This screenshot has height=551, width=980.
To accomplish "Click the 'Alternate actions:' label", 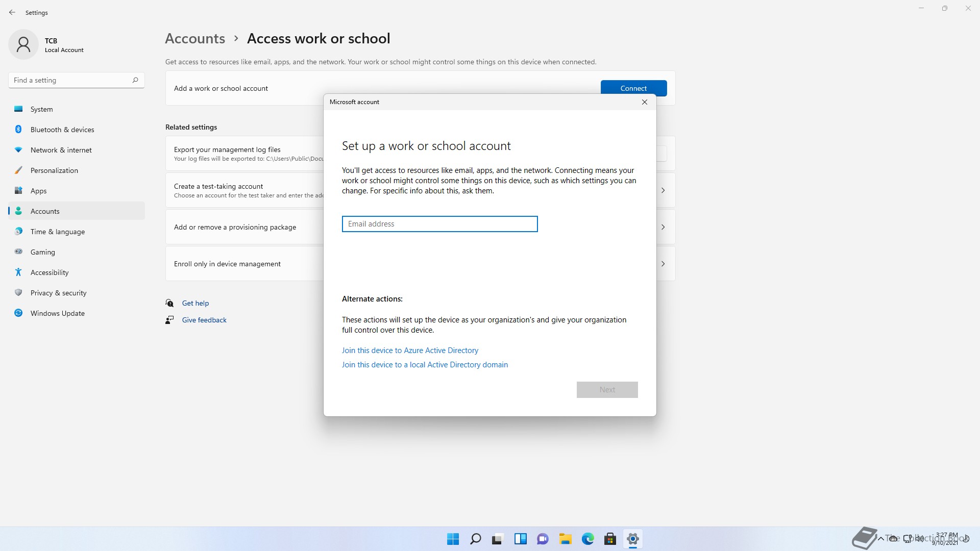I will [x=372, y=299].
